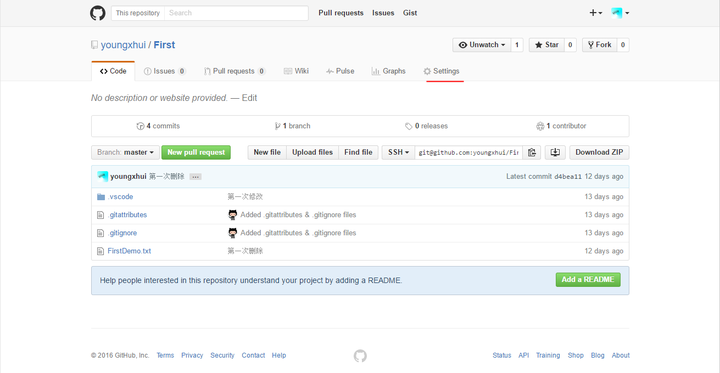The height and width of the screenshot is (373, 720).
Task: Click the New file button
Action: (267, 153)
